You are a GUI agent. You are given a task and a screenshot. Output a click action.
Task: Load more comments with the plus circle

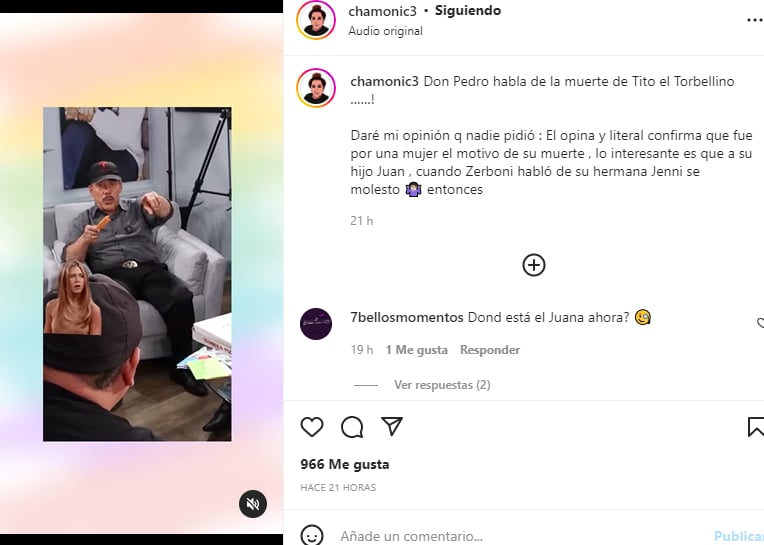click(534, 265)
